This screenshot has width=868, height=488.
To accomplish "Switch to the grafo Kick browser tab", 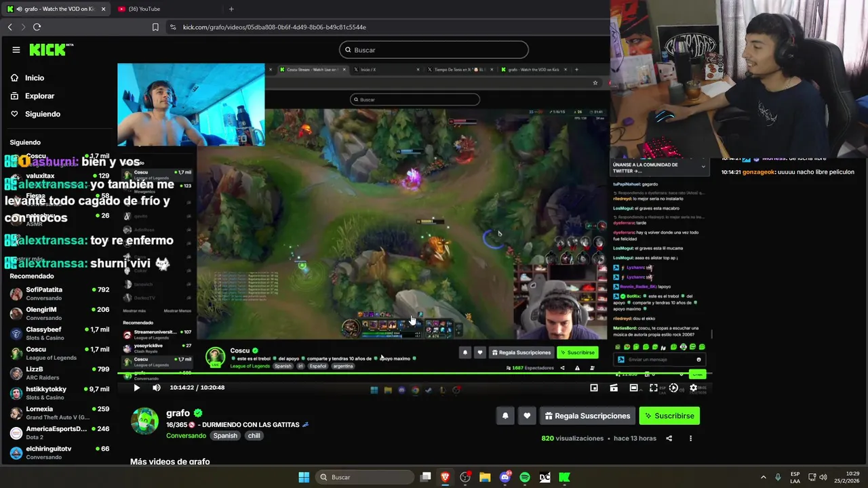I will pyautogui.click(x=55, y=9).
